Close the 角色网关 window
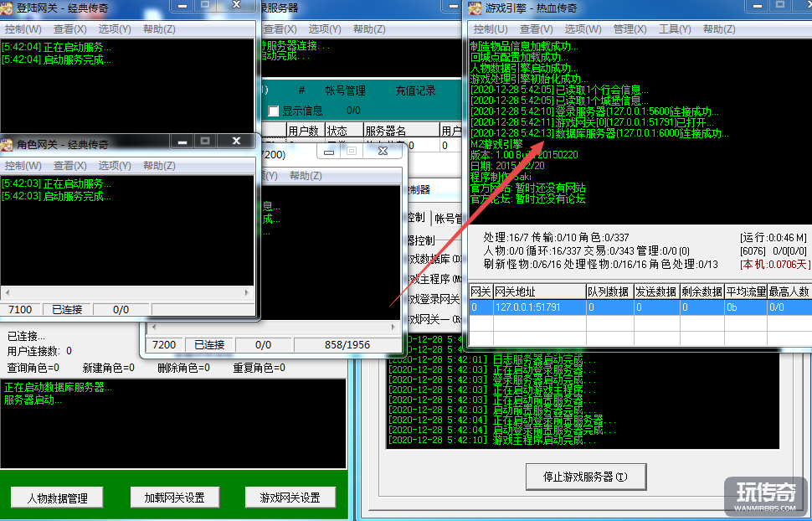Viewport: 812px width, 521px height. pyautogui.click(x=237, y=141)
